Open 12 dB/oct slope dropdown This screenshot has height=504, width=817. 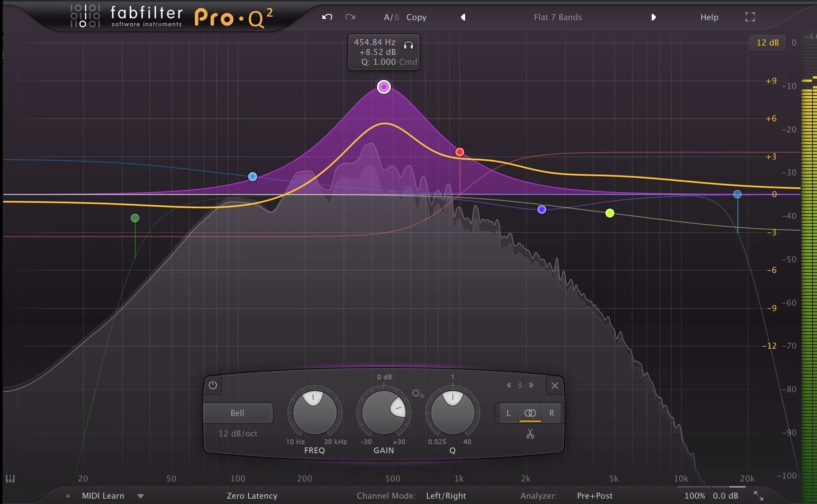click(238, 434)
